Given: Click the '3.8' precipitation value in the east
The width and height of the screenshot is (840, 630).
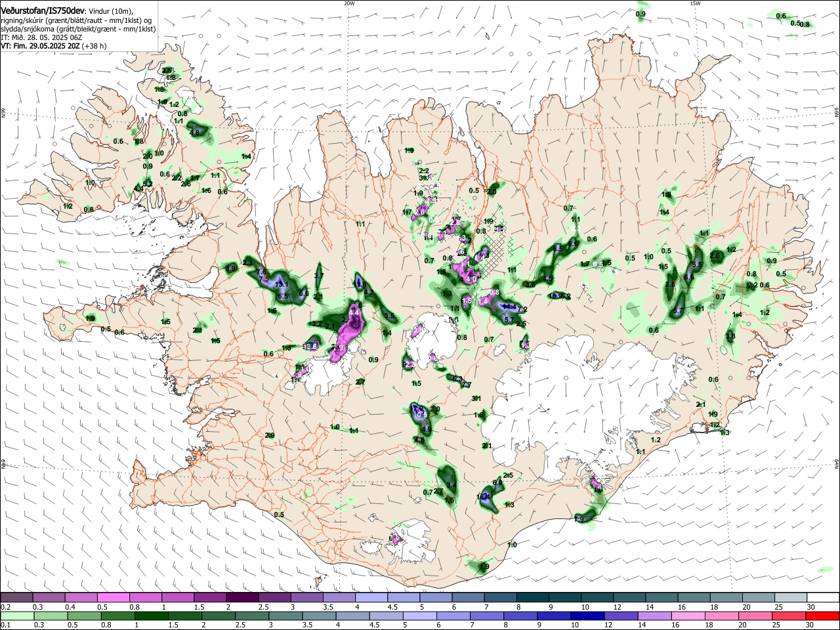Looking at the screenshot, I should (x=730, y=335).
